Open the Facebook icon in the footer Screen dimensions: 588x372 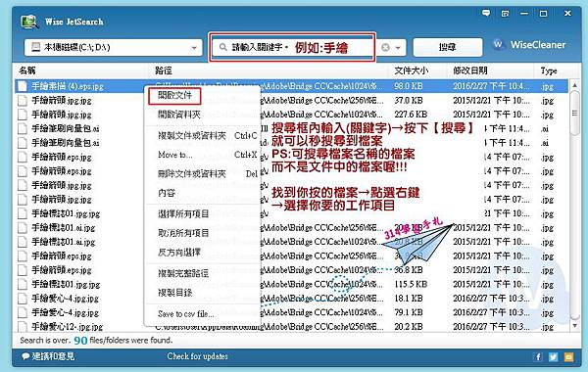coord(538,357)
